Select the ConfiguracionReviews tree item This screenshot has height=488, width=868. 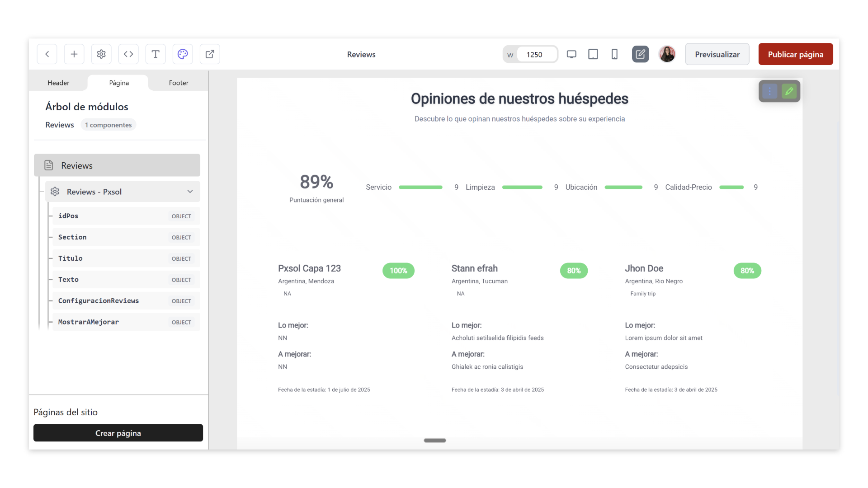[99, 301]
